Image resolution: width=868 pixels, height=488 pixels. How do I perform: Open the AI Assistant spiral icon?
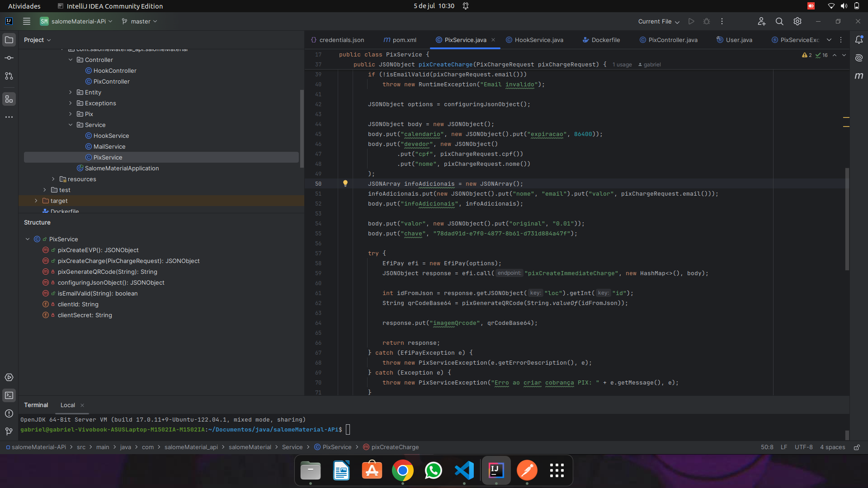(859, 58)
